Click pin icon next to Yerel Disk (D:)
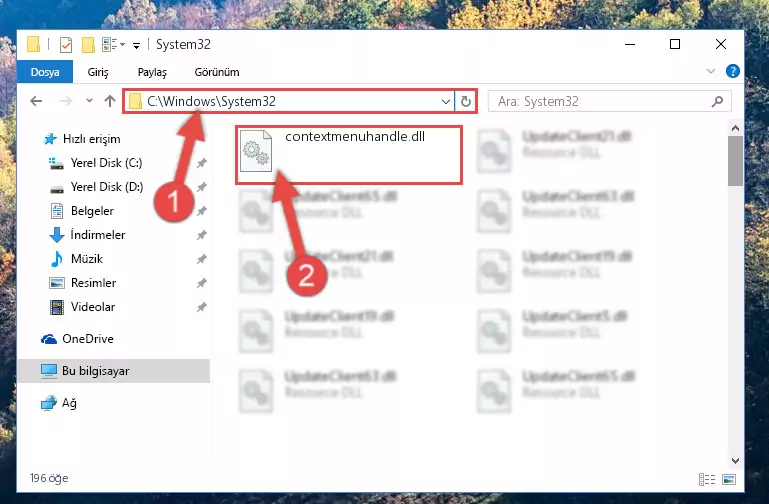The image size is (769, 504). click(202, 187)
